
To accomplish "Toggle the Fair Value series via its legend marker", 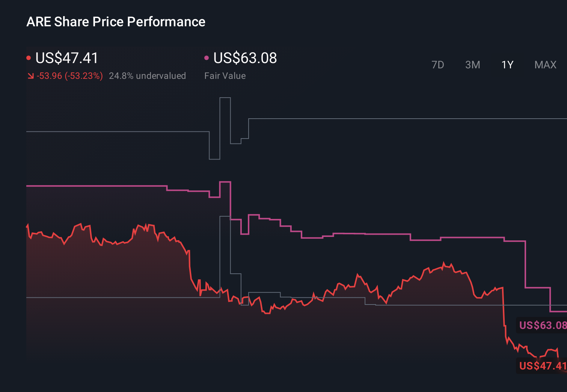I will point(206,57).
